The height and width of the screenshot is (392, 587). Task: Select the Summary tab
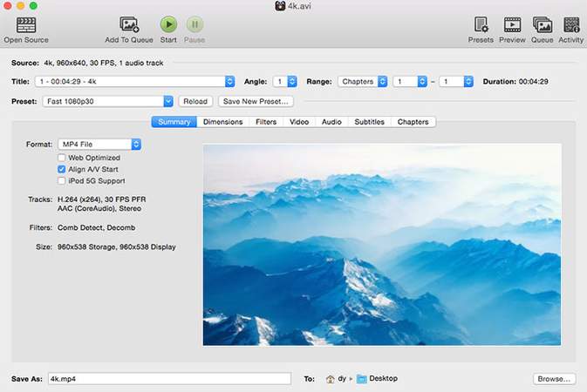pyautogui.click(x=174, y=122)
